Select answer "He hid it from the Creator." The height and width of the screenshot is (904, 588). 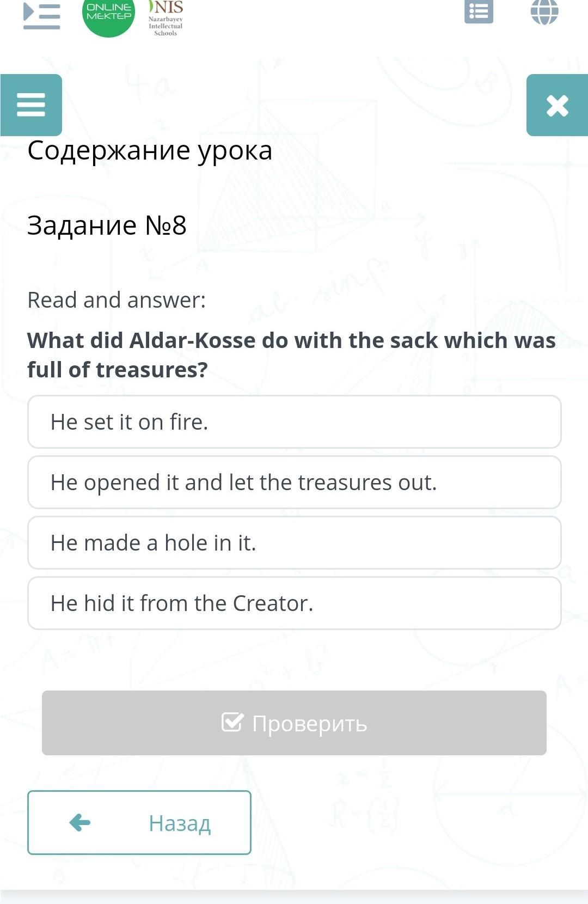pyautogui.click(x=294, y=603)
